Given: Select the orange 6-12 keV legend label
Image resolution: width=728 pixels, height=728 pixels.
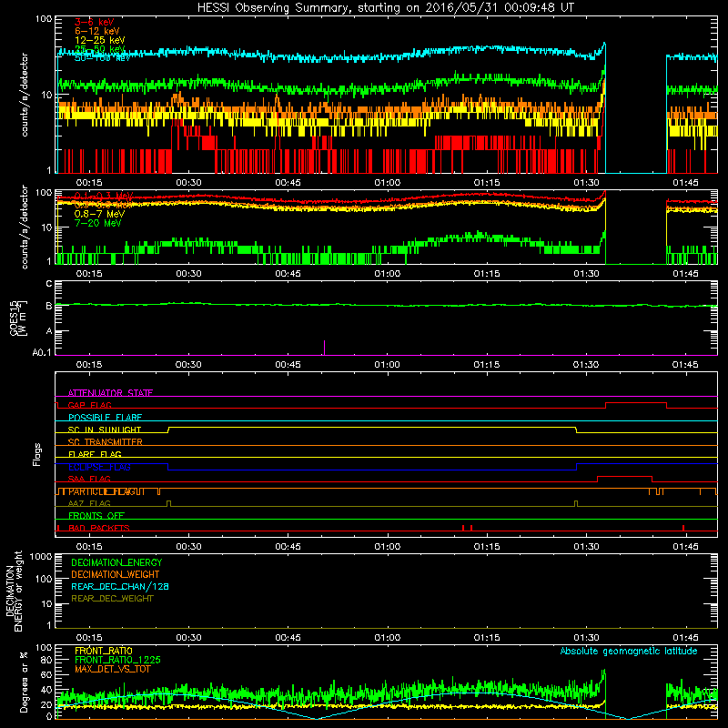Looking at the screenshot, I should (97, 31).
